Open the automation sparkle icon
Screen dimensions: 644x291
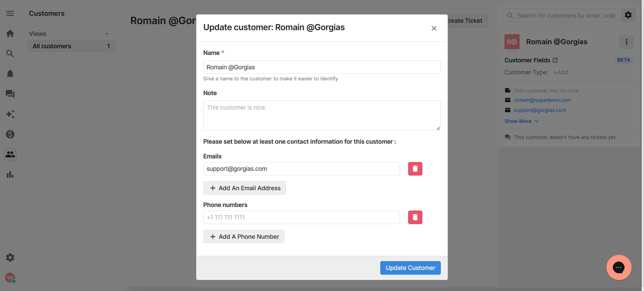10,114
